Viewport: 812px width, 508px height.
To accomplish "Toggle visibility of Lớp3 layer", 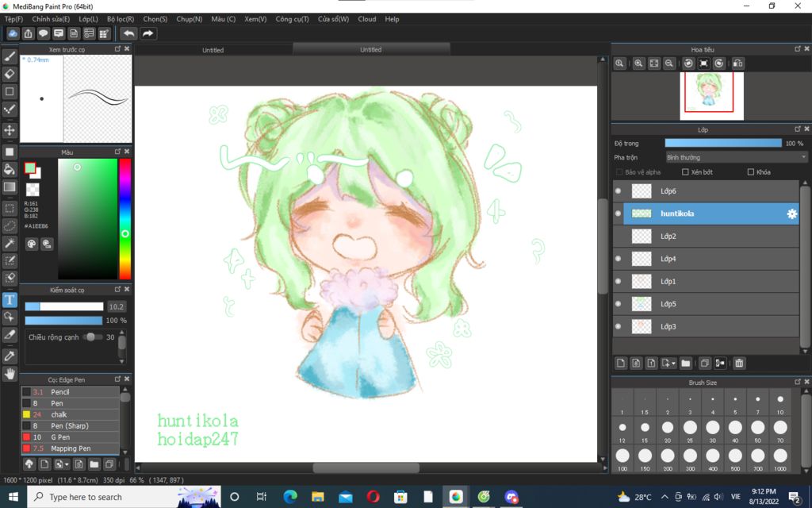I will [619, 326].
